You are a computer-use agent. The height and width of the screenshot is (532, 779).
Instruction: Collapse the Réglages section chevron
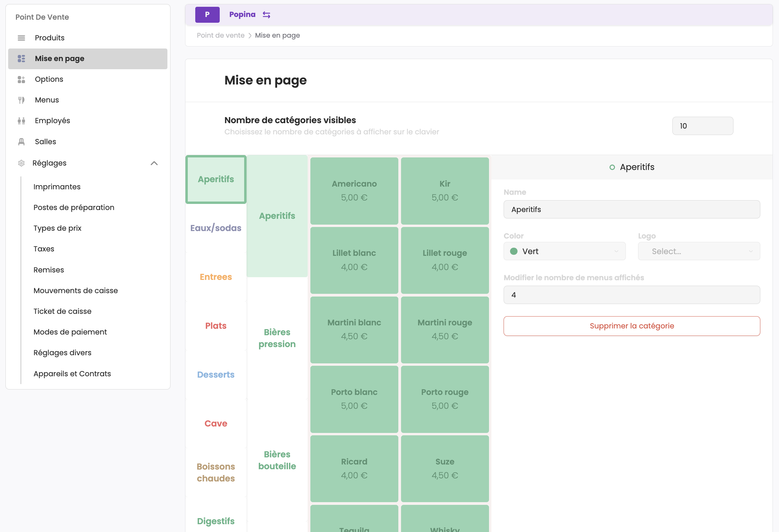154,163
